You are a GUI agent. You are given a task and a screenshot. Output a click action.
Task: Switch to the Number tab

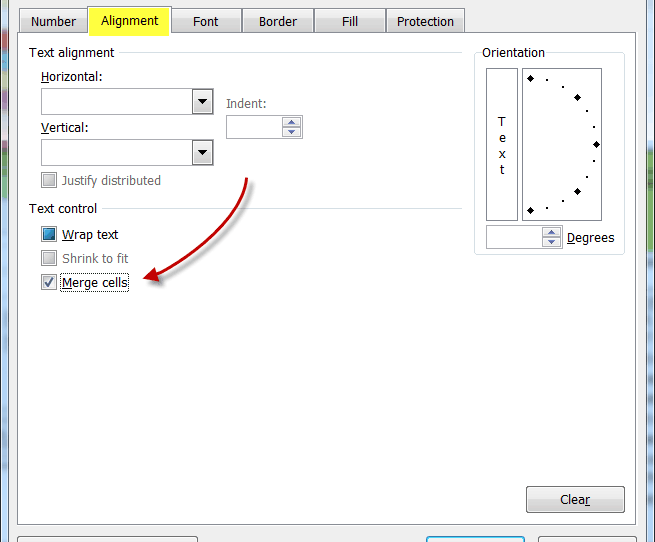[x=53, y=21]
